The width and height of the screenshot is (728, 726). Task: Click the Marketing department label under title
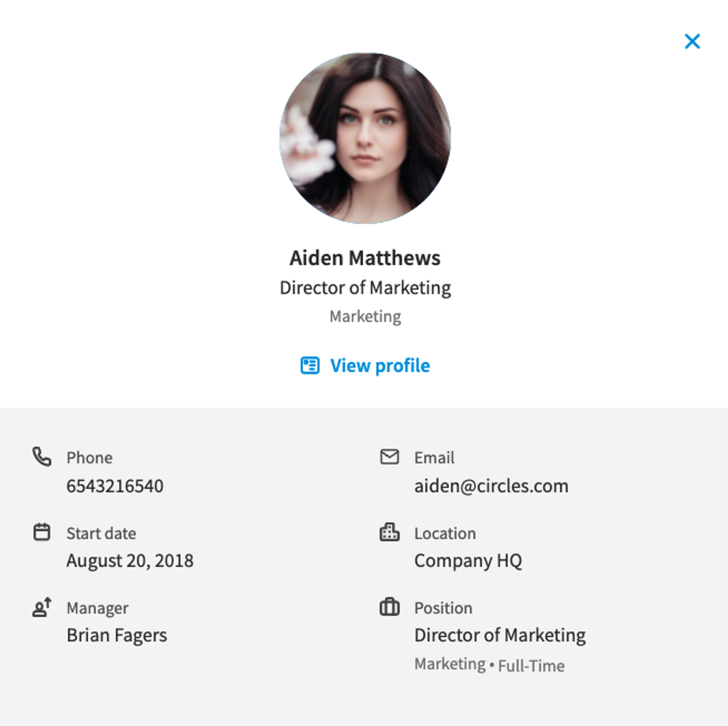pyautogui.click(x=365, y=317)
